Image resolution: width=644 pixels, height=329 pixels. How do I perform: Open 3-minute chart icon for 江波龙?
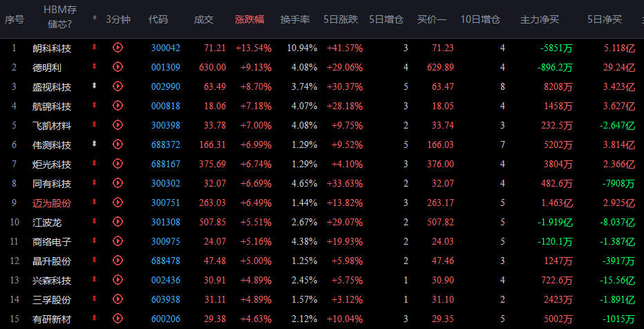point(118,222)
